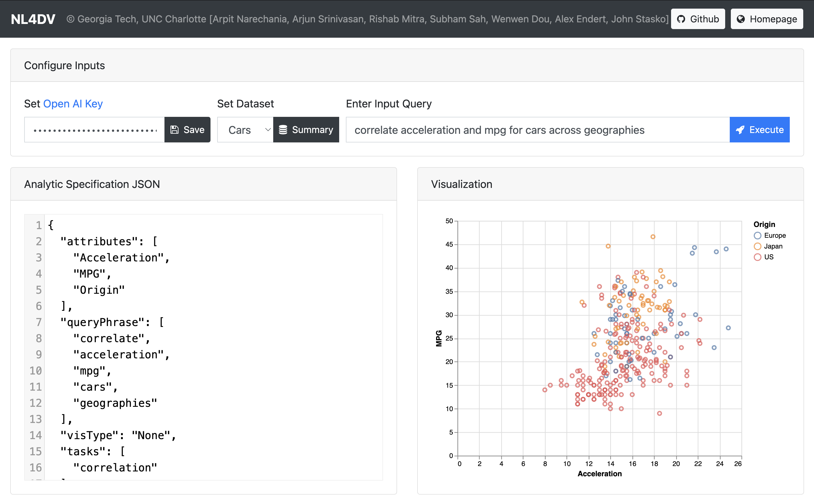Viewport: 814px width, 504px height.
Task: Click the "Origin" legend title
Action: (x=764, y=224)
